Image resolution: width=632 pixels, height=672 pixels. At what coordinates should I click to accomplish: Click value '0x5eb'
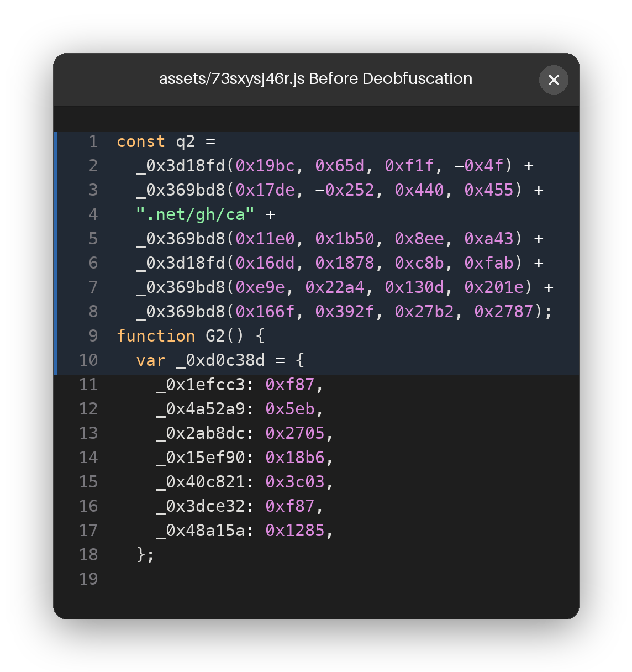(290, 409)
